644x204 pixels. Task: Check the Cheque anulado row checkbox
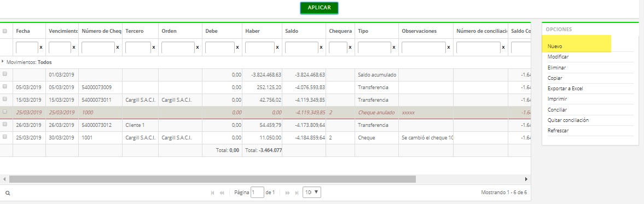5,112
